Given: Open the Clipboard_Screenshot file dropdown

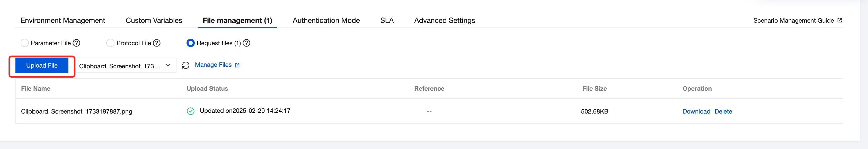Looking at the screenshot, I should [125, 66].
